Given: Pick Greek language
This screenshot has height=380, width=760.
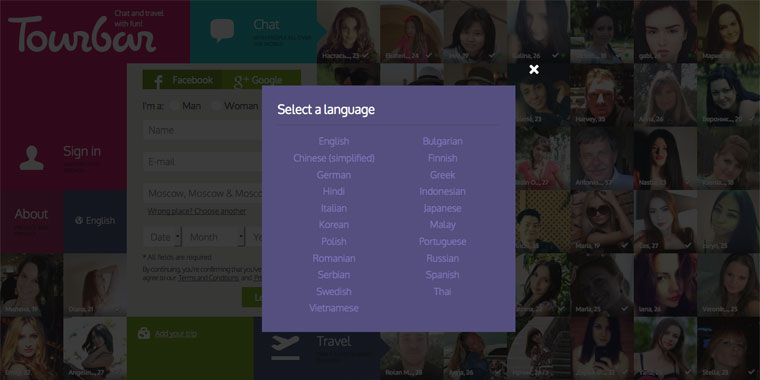Looking at the screenshot, I should coord(442,174).
